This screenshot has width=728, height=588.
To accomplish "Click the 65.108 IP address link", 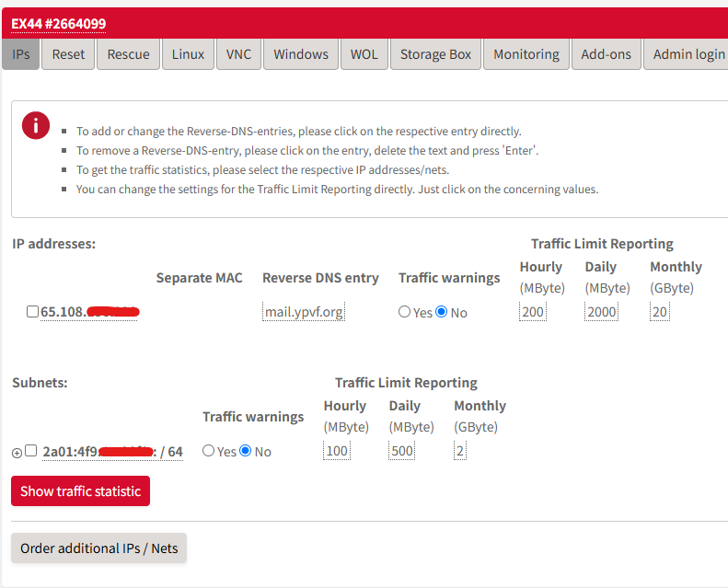I will [89, 312].
